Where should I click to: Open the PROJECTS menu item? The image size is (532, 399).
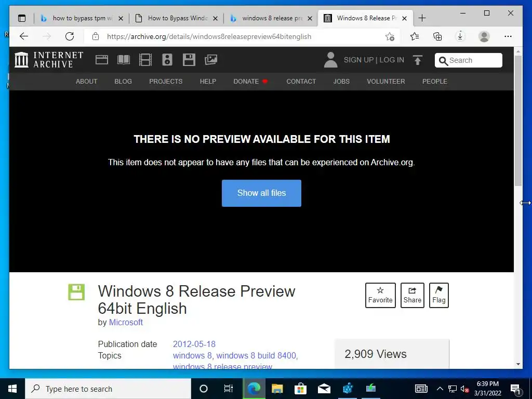click(x=166, y=82)
